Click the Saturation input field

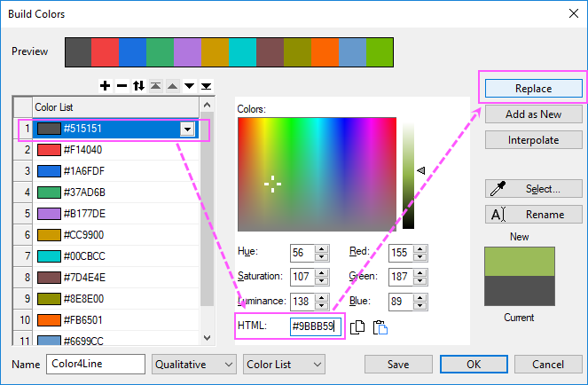302,277
